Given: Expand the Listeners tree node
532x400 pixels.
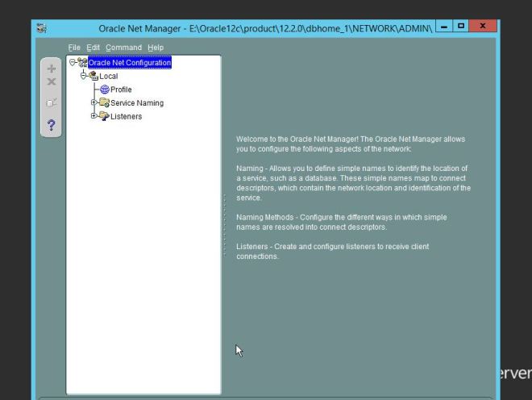Looking at the screenshot, I should pos(94,116).
